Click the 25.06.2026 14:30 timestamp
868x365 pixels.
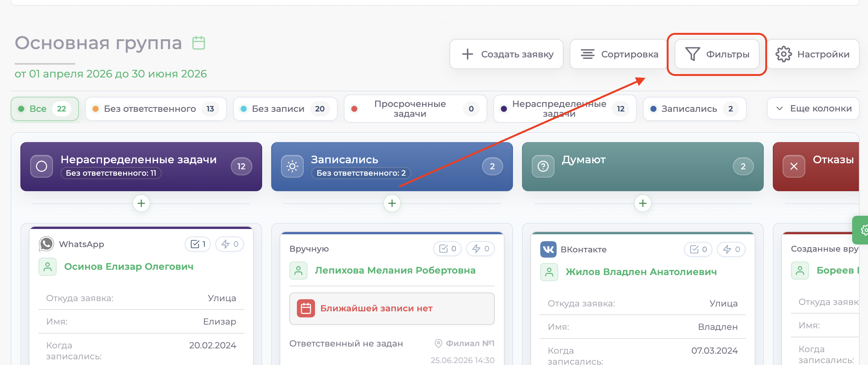point(462,360)
